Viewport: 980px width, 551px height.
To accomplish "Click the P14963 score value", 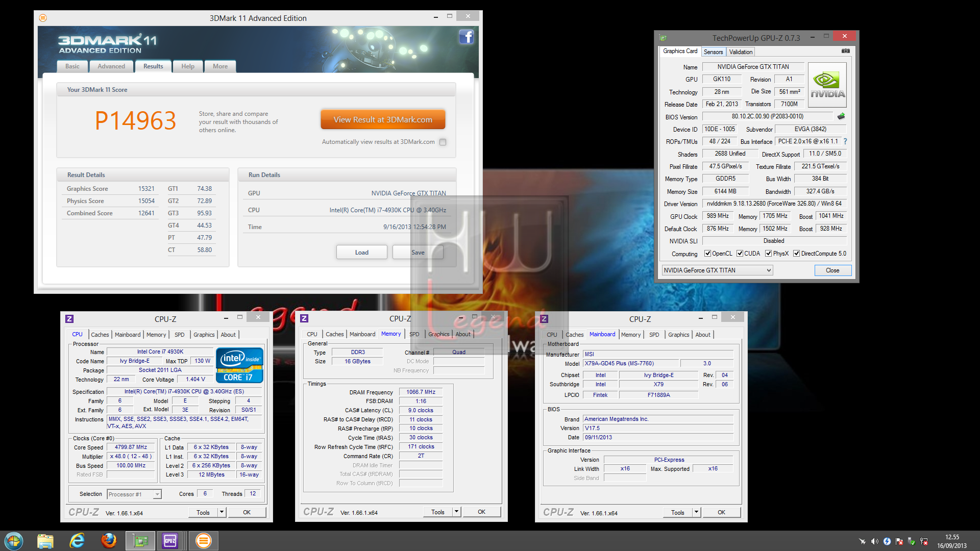I will 135,121.
